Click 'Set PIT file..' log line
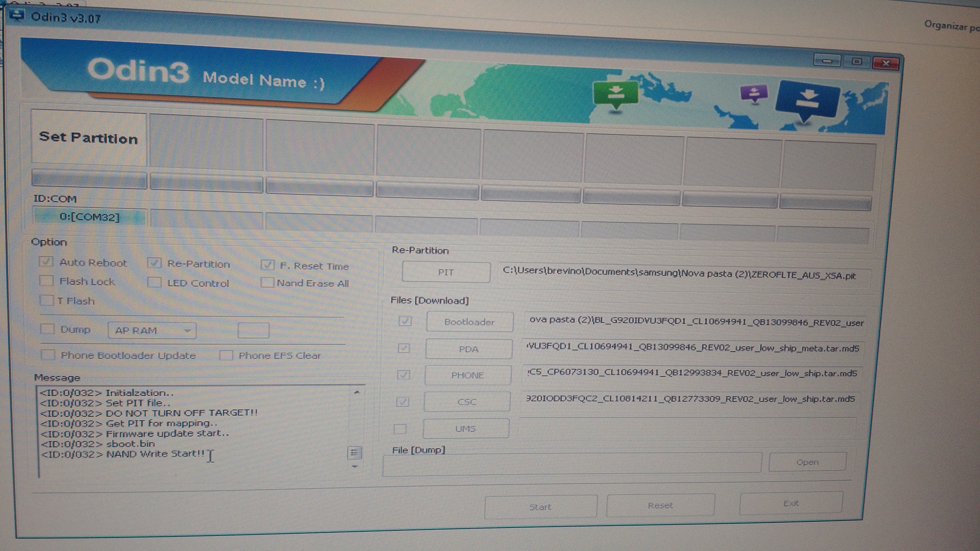Viewport: 980px width, 551px height. [105, 403]
